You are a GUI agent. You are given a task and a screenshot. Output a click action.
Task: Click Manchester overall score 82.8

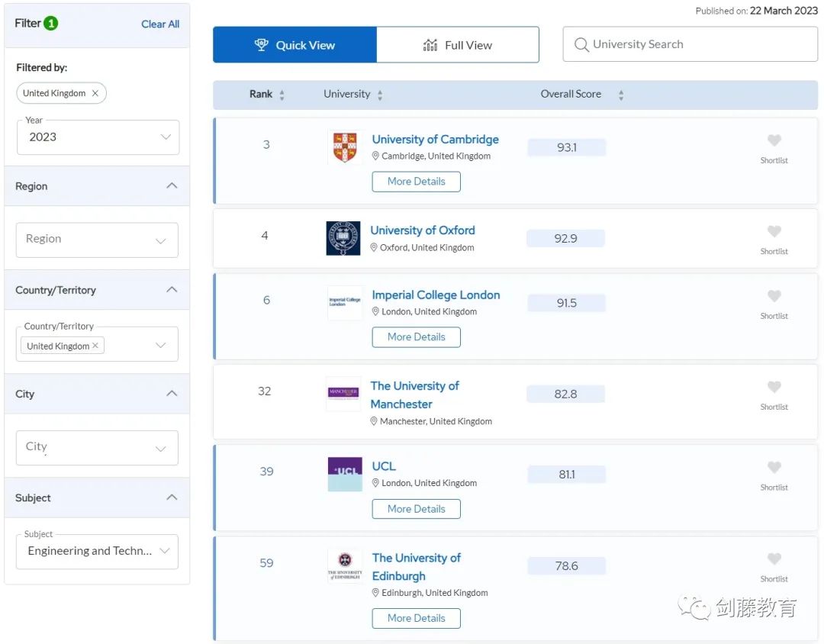pos(565,394)
